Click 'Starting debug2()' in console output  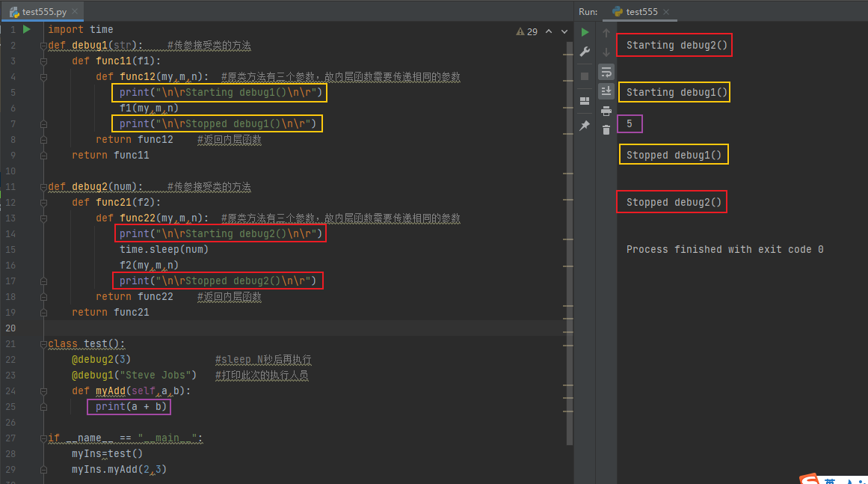pos(677,46)
